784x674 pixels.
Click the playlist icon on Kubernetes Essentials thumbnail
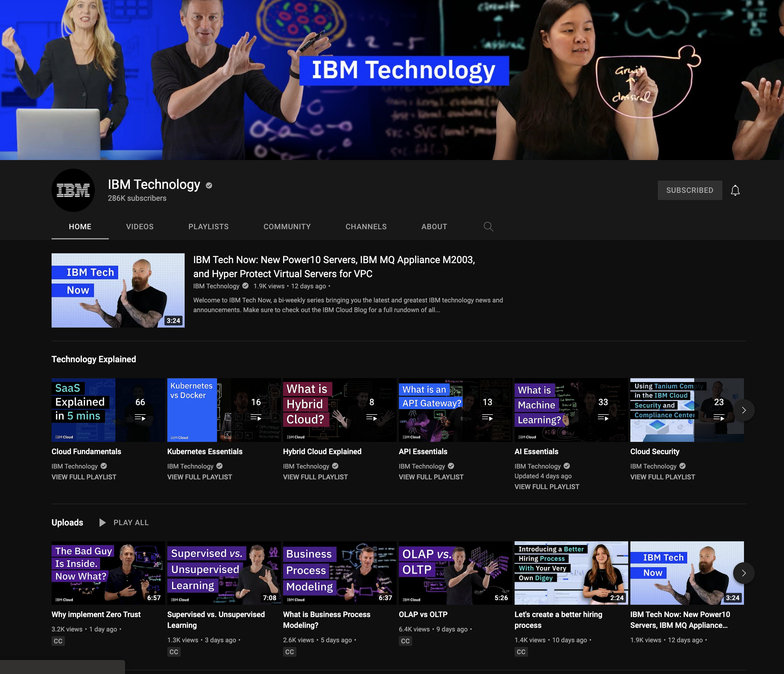pyautogui.click(x=256, y=418)
